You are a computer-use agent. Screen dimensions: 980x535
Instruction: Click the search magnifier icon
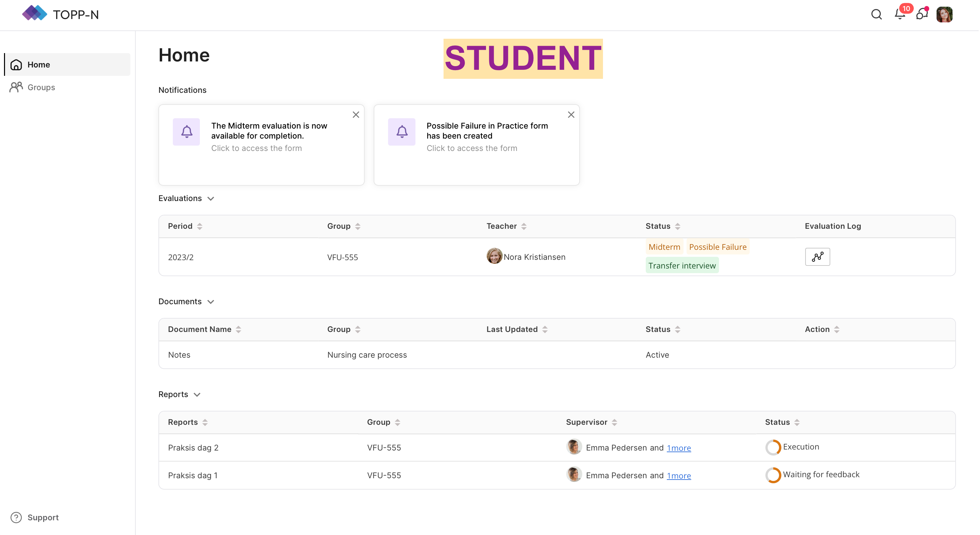[876, 14]
